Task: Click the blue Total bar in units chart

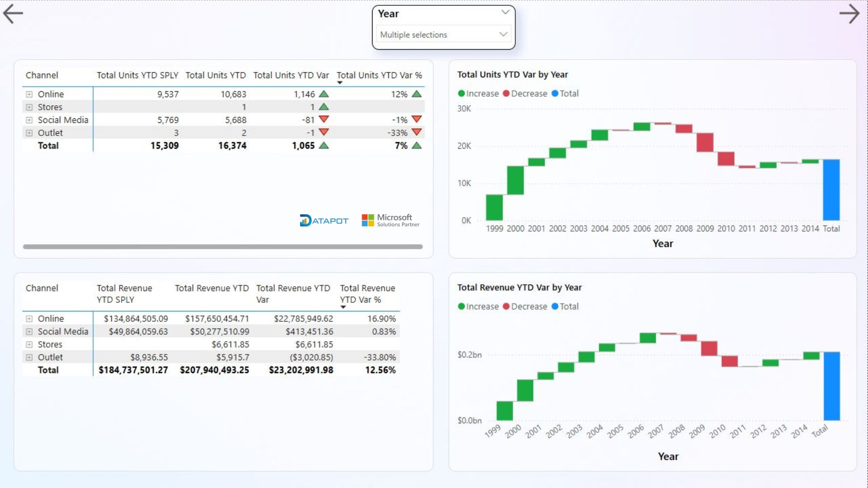Action: coord(831,190)
